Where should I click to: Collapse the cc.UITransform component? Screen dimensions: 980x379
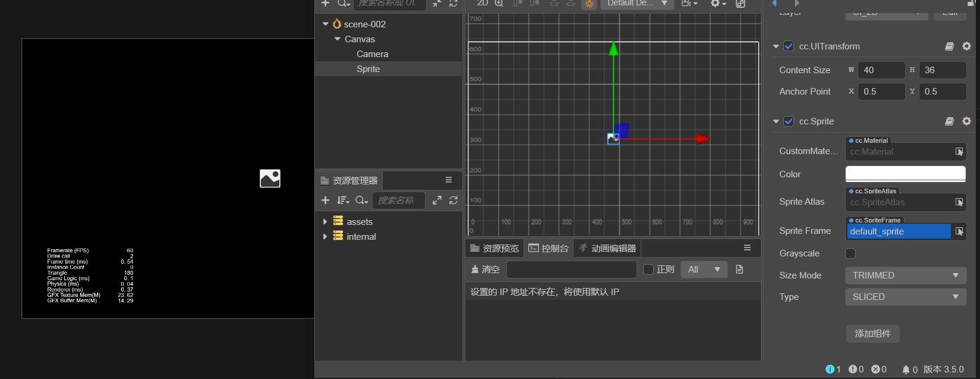click(x=776, y=46)
